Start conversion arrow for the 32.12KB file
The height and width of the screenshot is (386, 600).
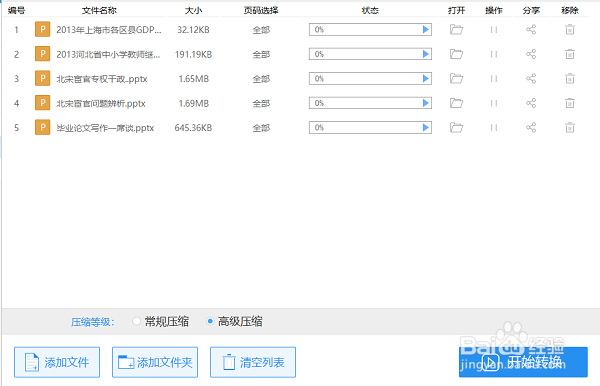(426, 29)
